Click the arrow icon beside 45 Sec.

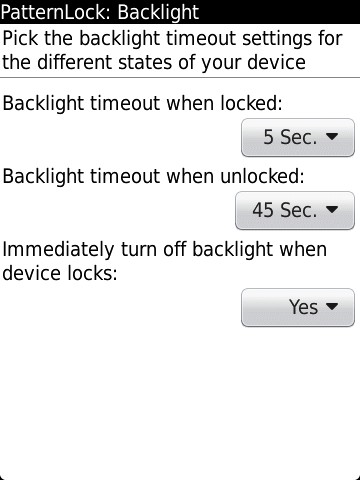[332, 209]
